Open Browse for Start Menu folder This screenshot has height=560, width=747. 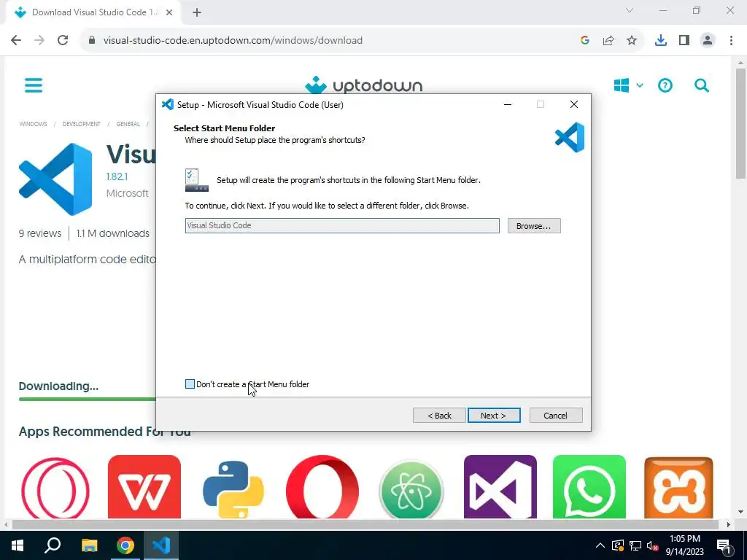point(533,226)
